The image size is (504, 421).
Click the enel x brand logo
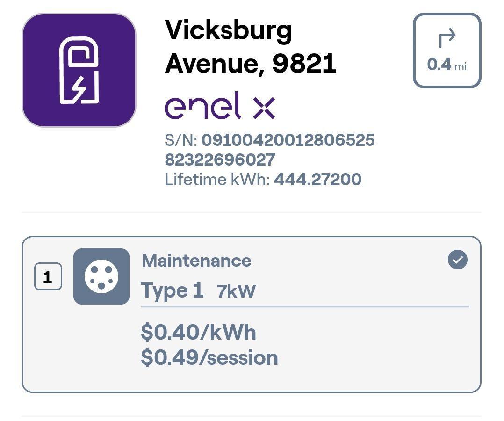pos(219,106)
